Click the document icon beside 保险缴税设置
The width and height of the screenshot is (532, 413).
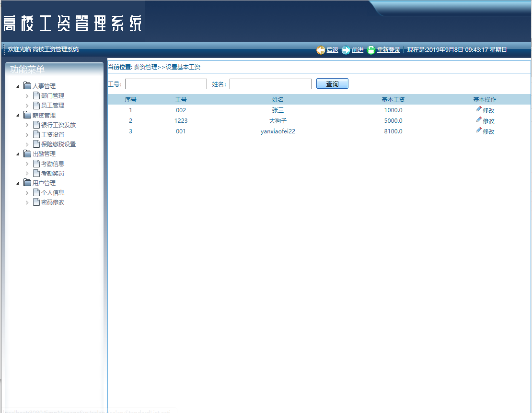pyautogui.click(x=36, y=143)
